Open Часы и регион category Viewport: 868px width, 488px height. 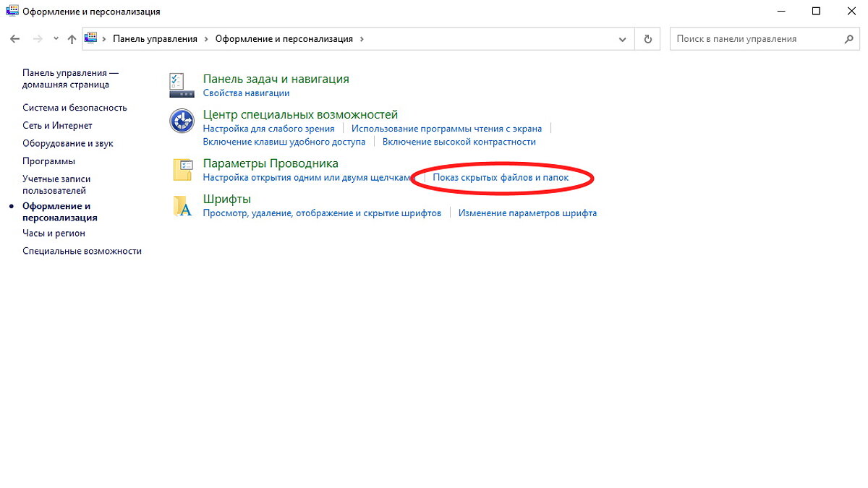54,234
